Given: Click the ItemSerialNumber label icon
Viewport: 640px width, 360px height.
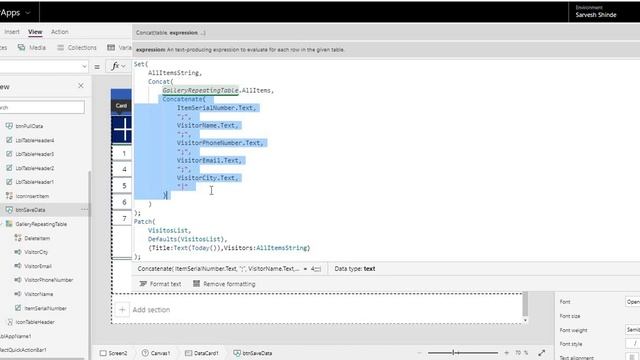Looking at the screenshot, I should point(18,308).
